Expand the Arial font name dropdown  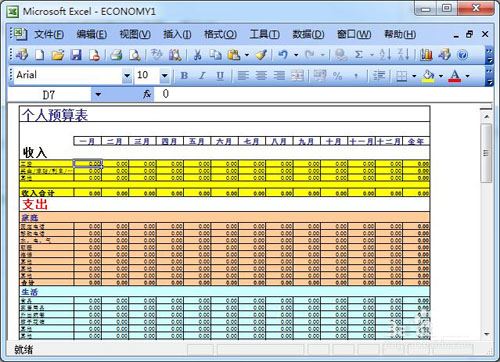click(x=127, y=76)
